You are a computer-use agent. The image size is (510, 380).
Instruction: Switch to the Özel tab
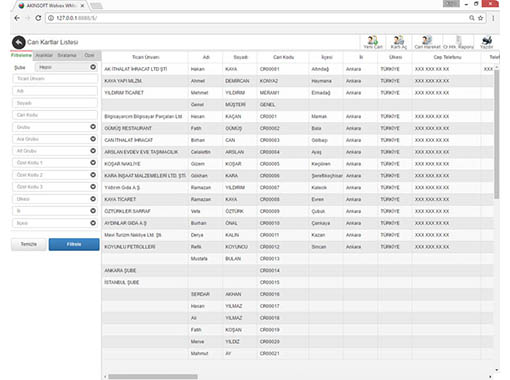click(x=89, y=55)
